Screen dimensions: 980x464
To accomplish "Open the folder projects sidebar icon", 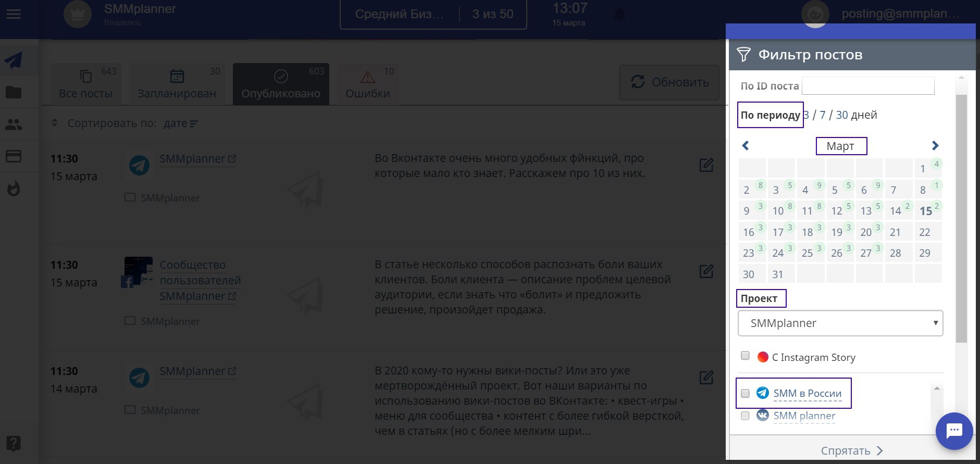I will [14, 93].
